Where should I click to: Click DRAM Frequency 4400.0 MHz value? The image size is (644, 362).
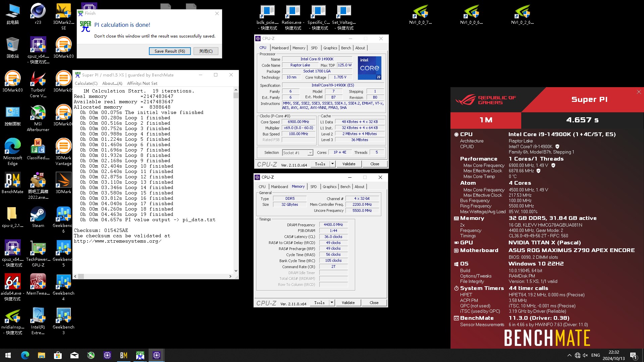coord(333,225)
